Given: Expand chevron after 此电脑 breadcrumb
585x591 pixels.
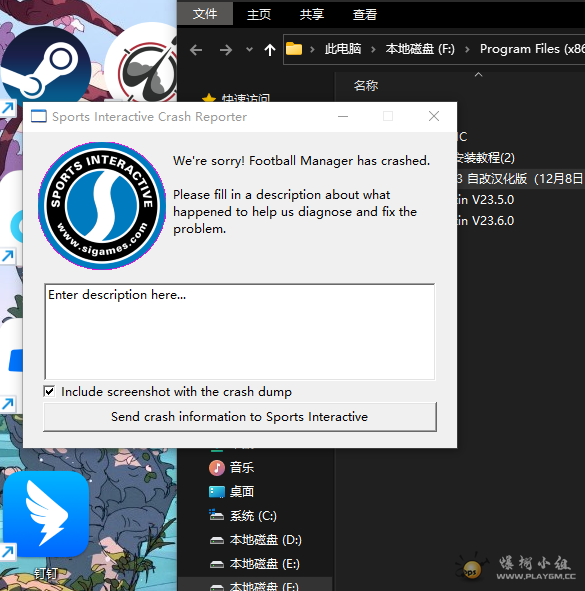Looking at the screenshot, I should pyautogui.click(x=373, y=49).
